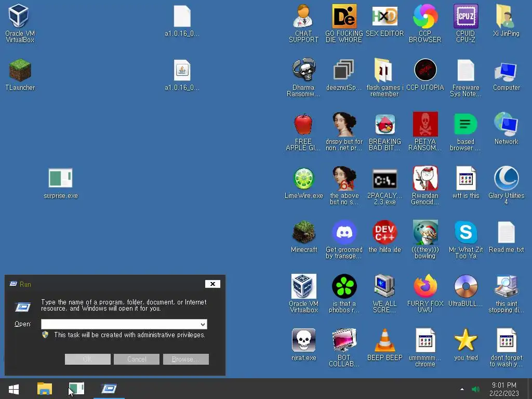This screenshot has height=399, width=532.
Task: Click the hilda ide DEV C++ icon
Action: pyautogui.click(x=385, y=232)
